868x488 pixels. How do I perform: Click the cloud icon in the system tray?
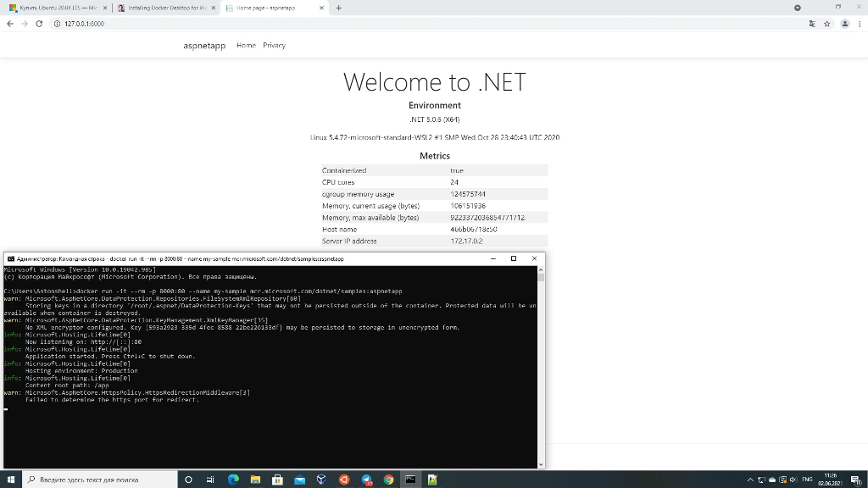[x=772, y=480]
